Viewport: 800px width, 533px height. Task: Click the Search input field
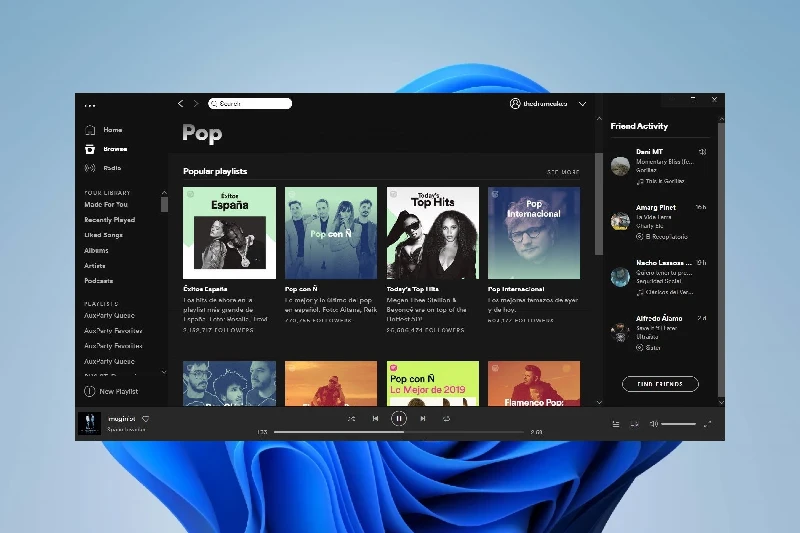pos(250,104)
